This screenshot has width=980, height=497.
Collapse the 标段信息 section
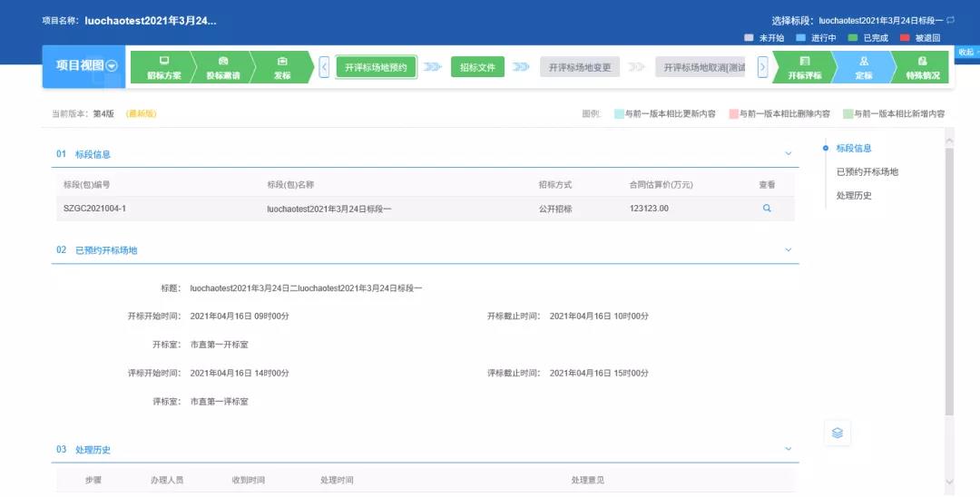point(788,154)
